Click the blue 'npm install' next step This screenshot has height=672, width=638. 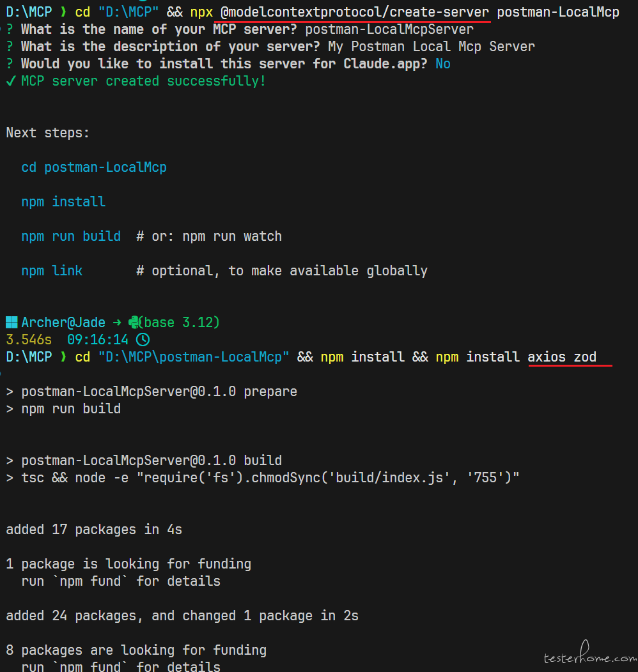[63, 201]
